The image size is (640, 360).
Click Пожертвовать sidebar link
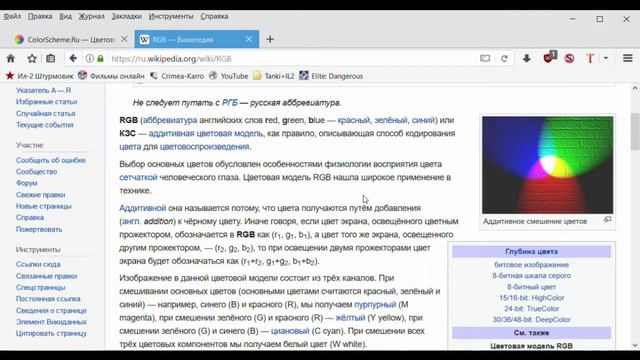point(39,229)
